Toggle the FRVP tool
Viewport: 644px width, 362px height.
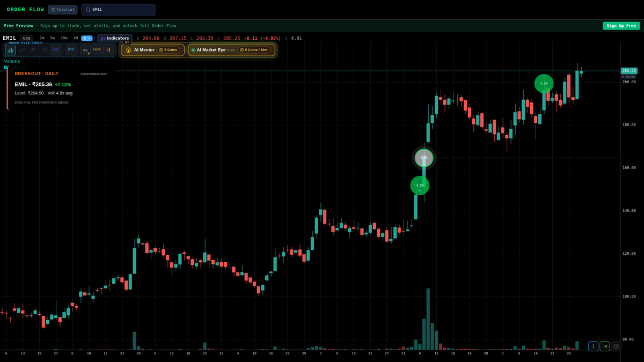tap(97, 50)
